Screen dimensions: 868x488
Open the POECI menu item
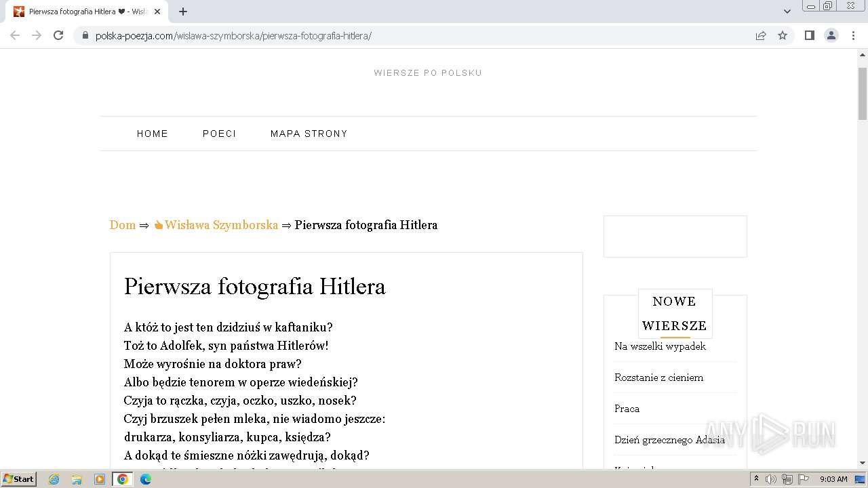(x=220, y=134)
